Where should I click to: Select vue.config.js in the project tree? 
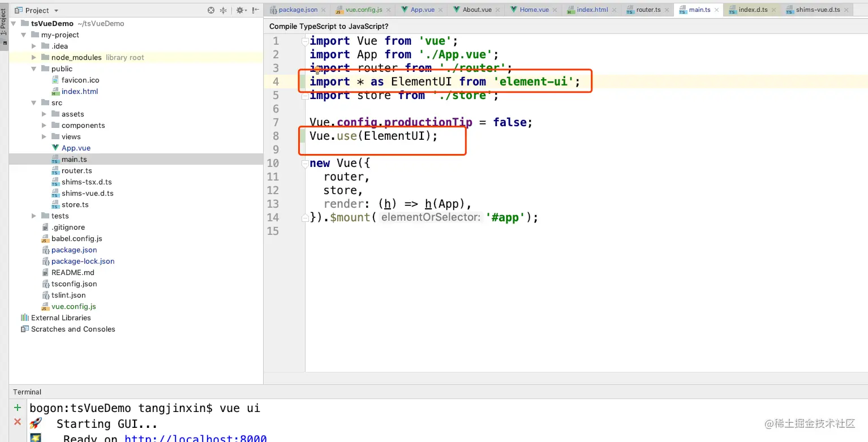pyautogui.click(x=74, y=307)
